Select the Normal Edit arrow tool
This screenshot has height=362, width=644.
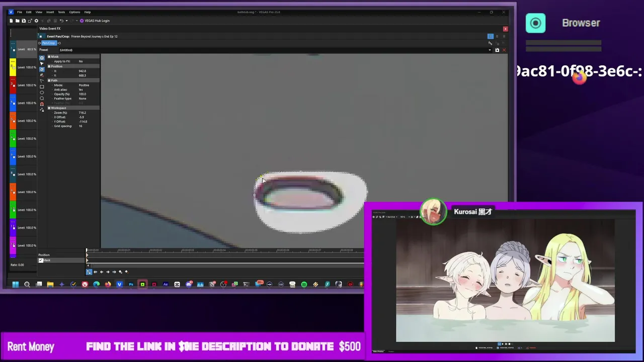42,64
